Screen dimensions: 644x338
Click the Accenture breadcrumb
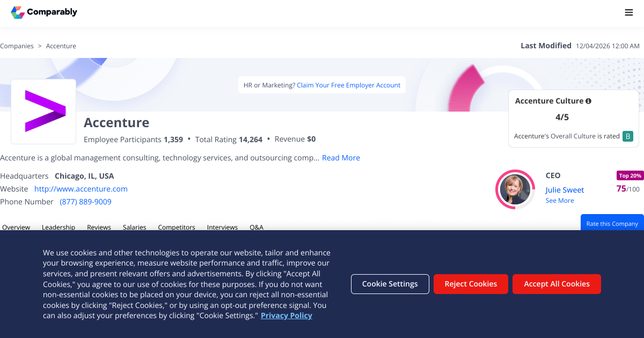tap(61, 46)
